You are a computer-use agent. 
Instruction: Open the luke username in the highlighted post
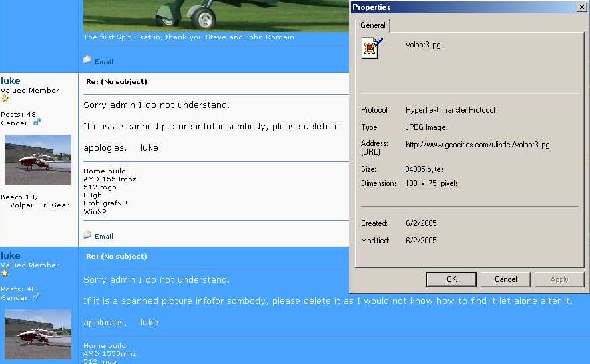coord(11,255)
